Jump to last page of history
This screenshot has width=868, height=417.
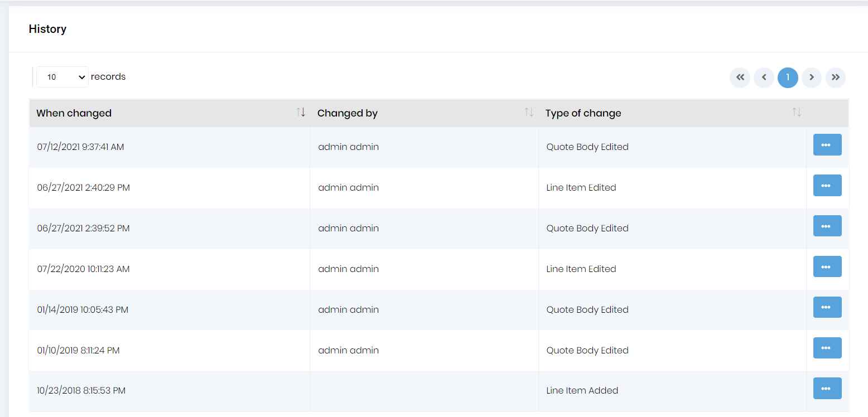tap(836, 77)
